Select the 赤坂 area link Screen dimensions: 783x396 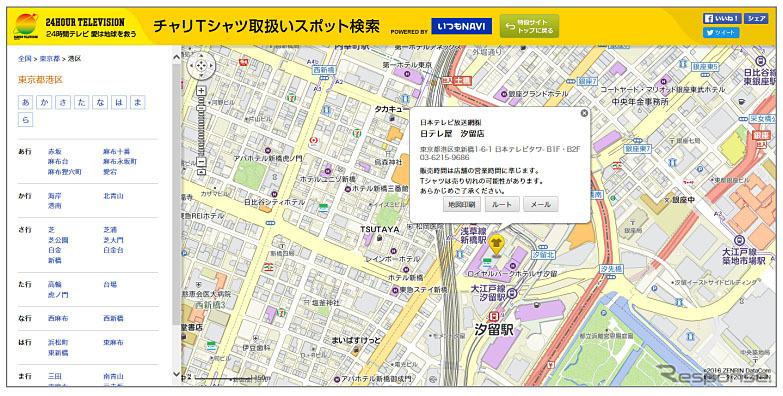pyautogui.click(x=54, y=151)
